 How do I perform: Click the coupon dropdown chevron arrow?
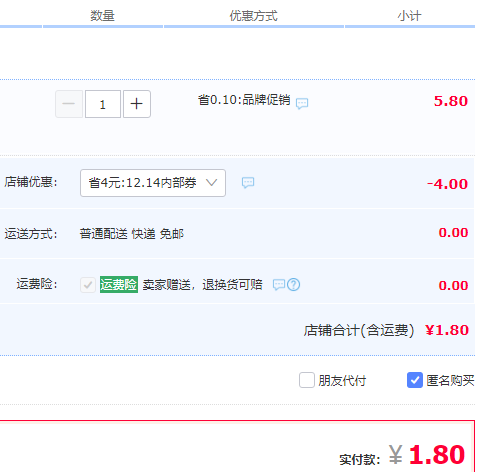211,183
